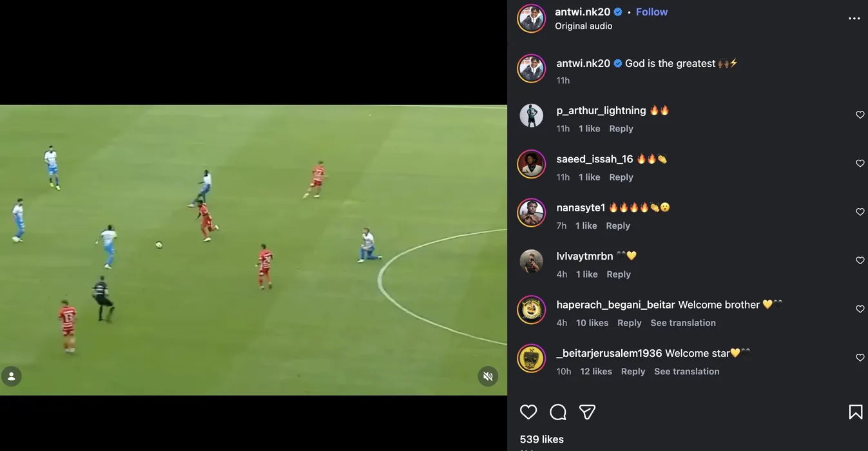Show tagged people in the video
The image size is (868, 451).
(x=12, y=376)
